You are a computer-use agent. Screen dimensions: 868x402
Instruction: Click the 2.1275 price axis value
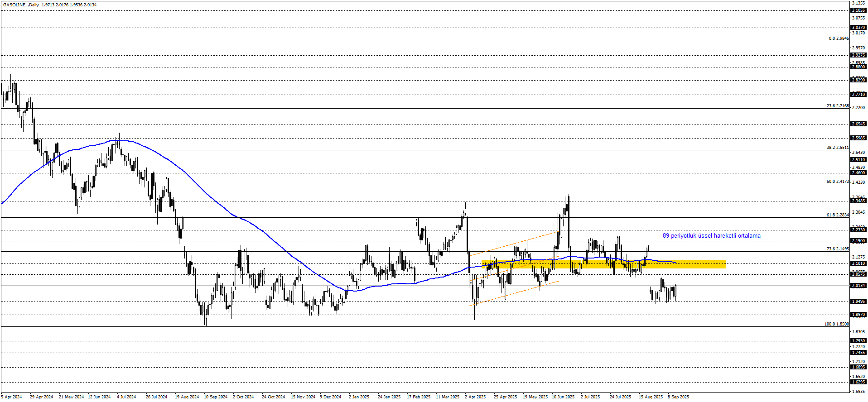point(859,257)
